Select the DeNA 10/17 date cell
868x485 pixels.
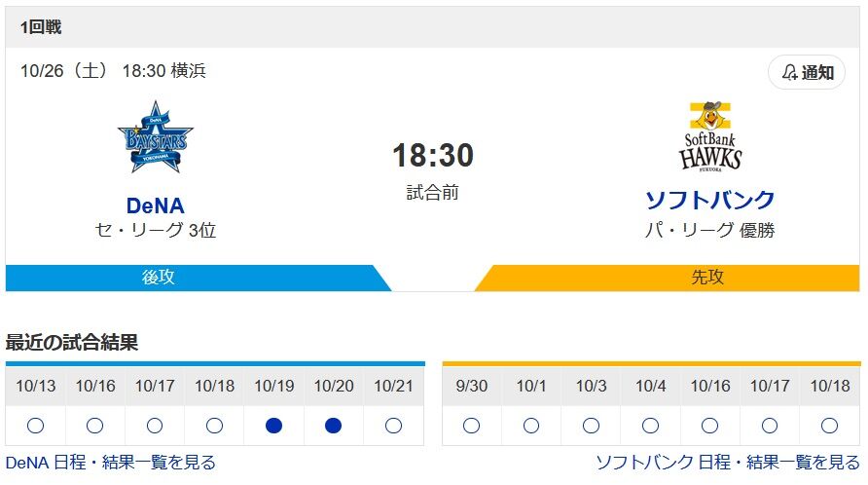(x=155, y=387)
